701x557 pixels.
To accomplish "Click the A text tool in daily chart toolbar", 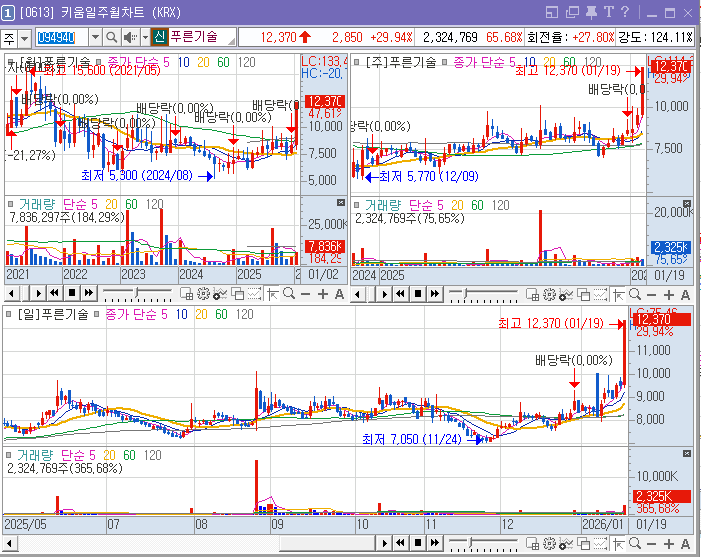I will (x=685, y=544).
